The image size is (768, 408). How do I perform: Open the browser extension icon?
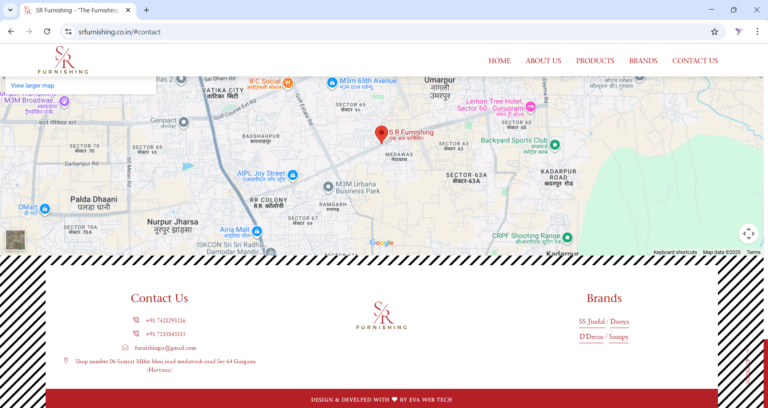[x=739, y=32]
